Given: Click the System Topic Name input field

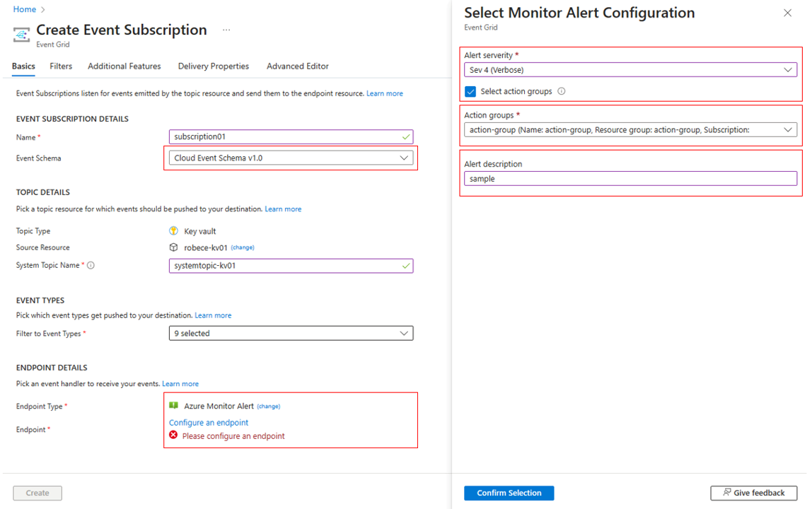Looking at the screenshot, I should click(291, 266).
